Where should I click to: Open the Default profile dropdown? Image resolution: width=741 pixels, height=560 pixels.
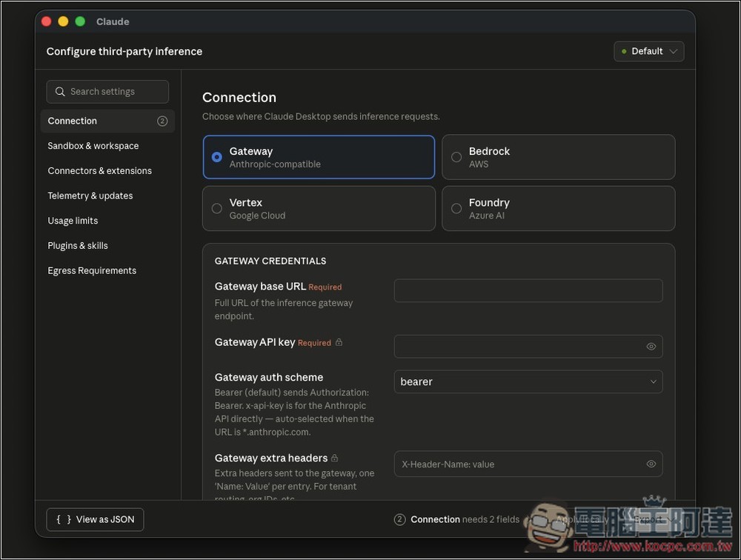(x=648, y=51)
